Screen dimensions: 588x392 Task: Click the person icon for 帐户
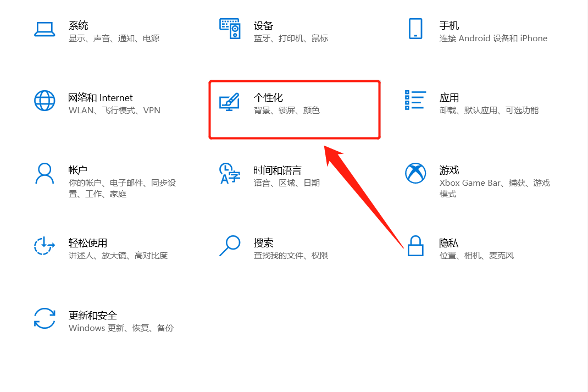click(x=45, y=173)
